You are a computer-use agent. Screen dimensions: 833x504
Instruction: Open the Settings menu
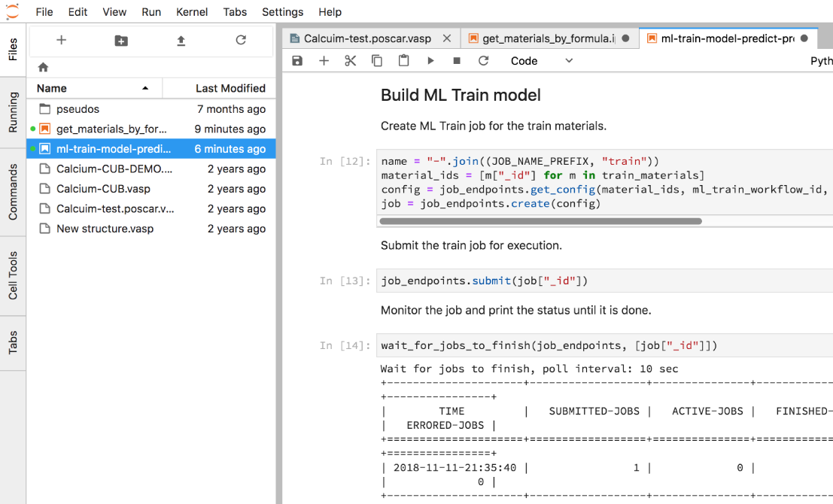[283, 12]
